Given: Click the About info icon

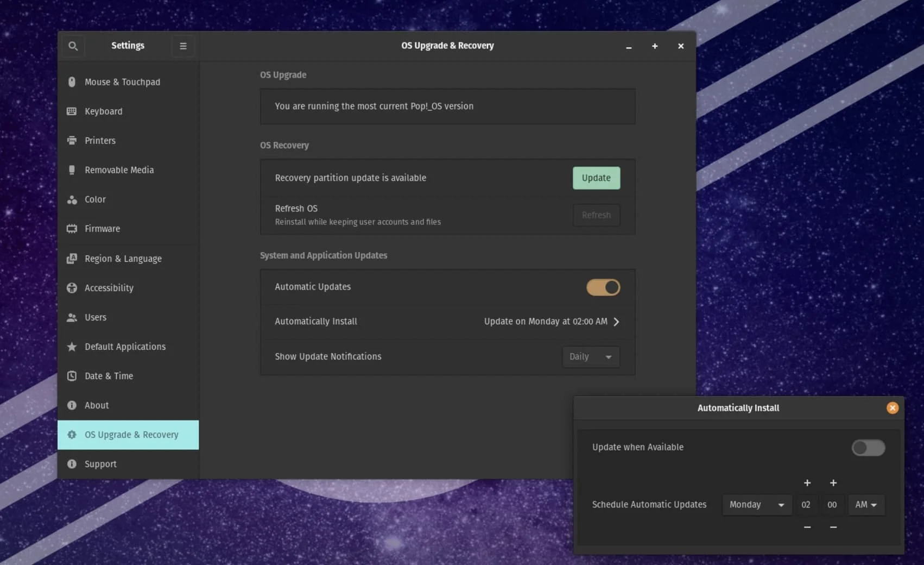Looking at the screenshot, I should coord(72,405).
